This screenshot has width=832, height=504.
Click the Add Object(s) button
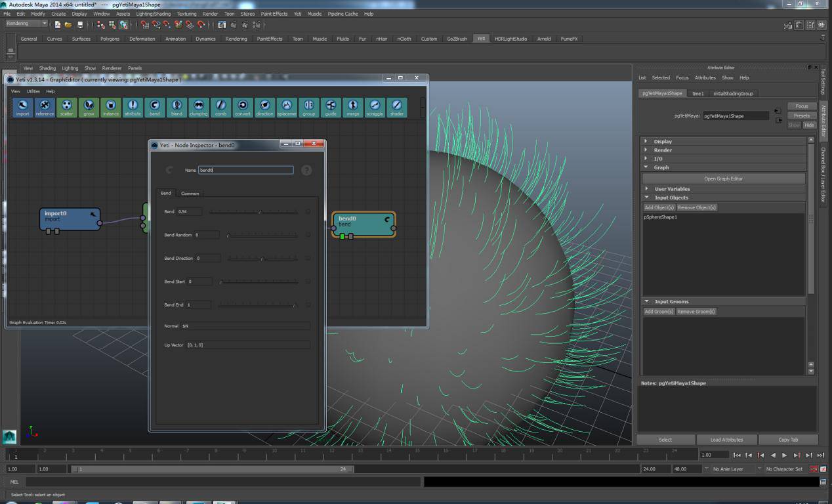659,207
